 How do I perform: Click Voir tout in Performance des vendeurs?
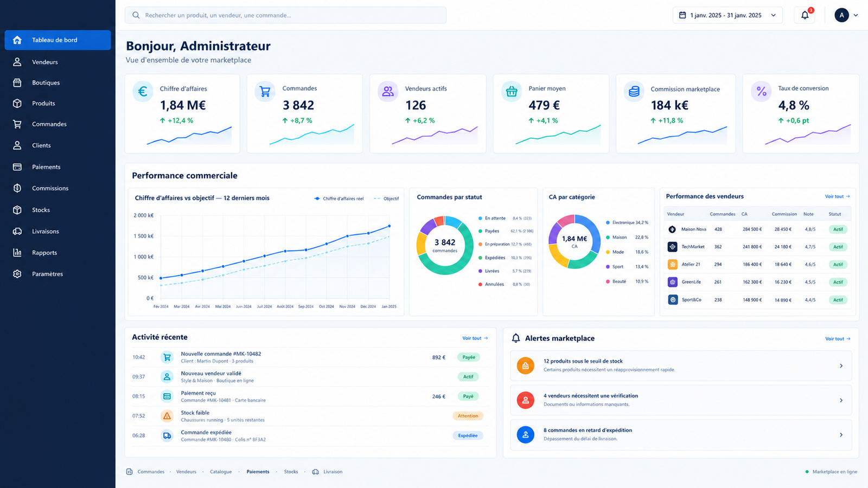pos(837,196)
